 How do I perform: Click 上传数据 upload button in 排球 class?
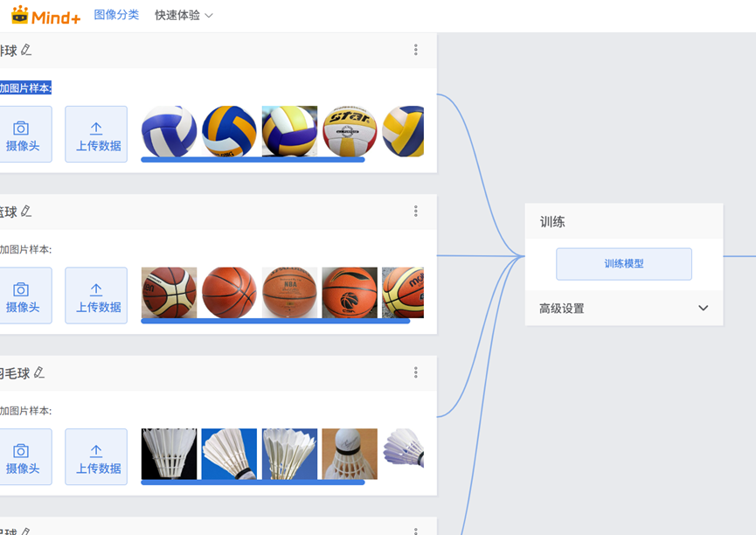tap(96, 135)
